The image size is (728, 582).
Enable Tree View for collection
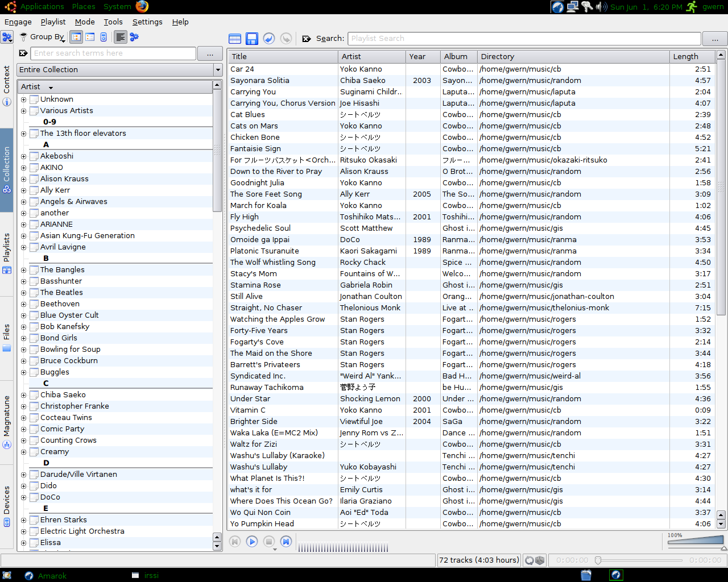(76, 37)
